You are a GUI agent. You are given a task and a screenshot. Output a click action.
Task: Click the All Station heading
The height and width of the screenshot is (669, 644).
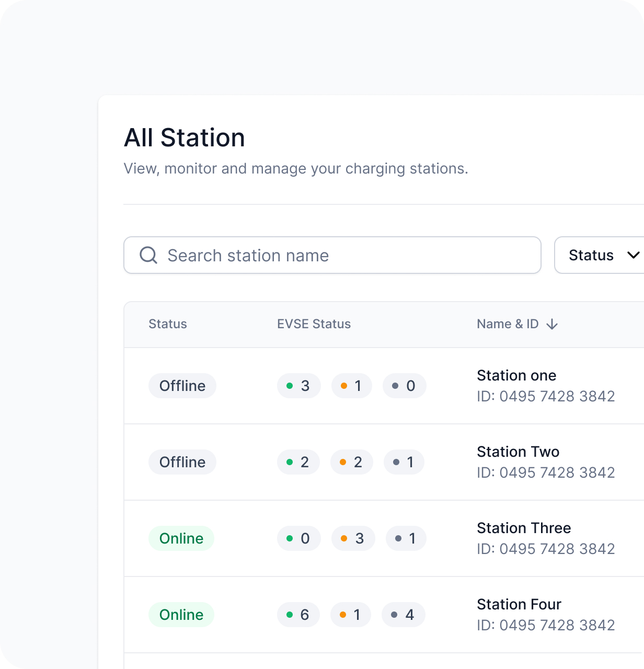coord(185,138)
